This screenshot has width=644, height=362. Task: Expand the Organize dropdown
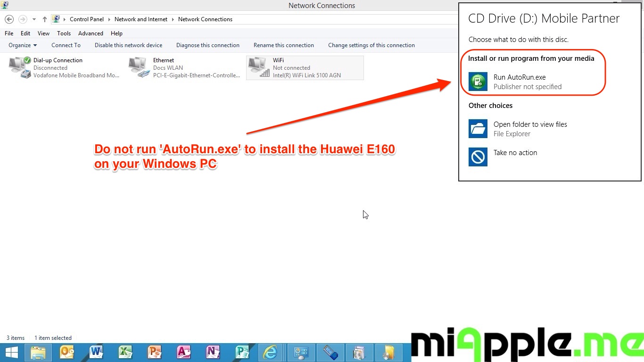tap(23, 45)
